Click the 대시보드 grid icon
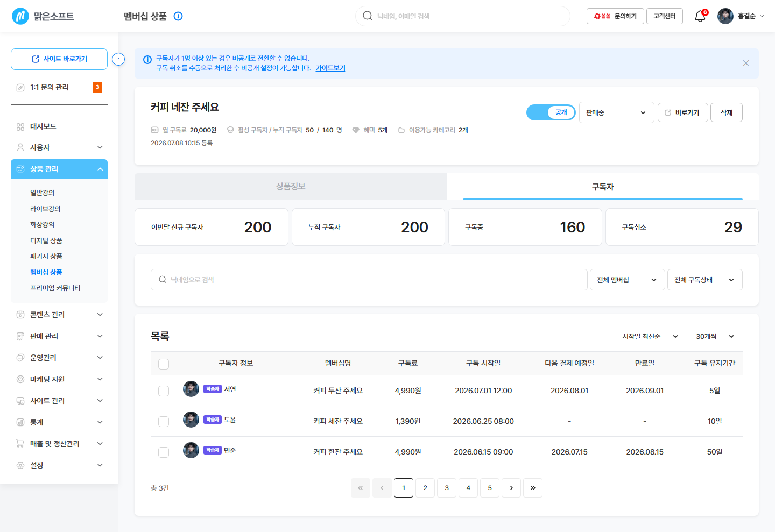The image size is (775, 532). click(20, 126)
